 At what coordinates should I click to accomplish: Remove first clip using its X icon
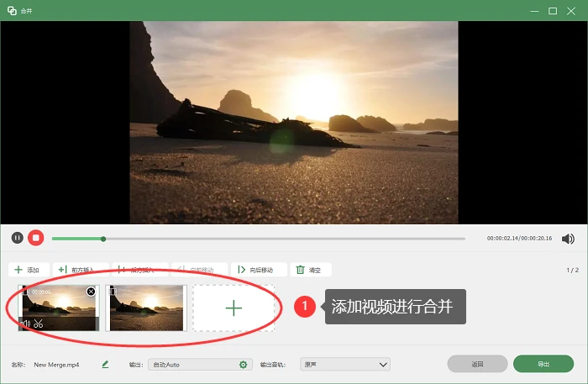[x=91, y=292]
